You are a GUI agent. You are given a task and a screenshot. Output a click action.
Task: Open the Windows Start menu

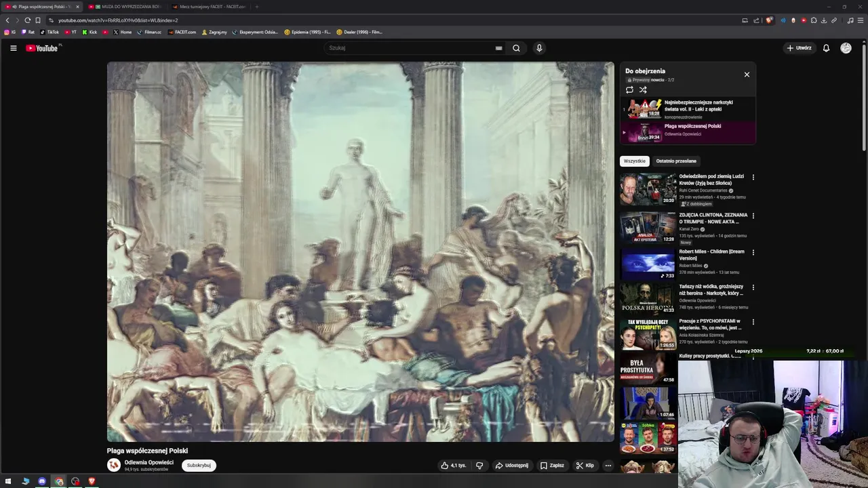tap(8, 481)
